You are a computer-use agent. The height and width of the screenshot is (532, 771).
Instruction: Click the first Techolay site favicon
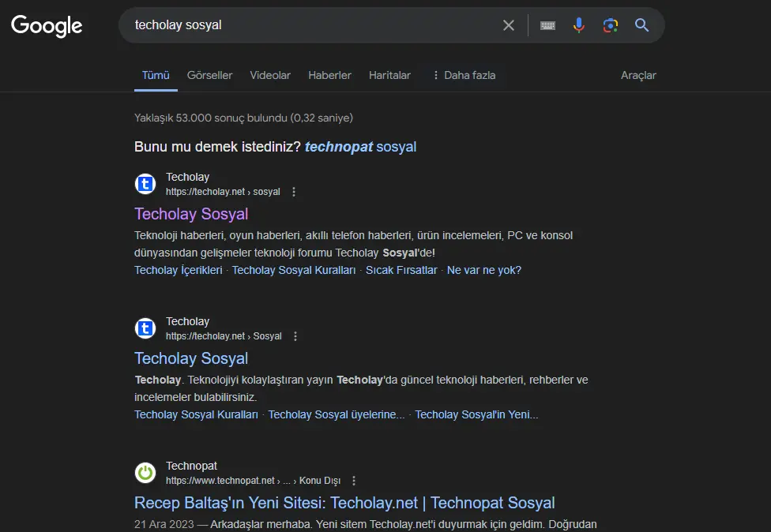(145, 184)
